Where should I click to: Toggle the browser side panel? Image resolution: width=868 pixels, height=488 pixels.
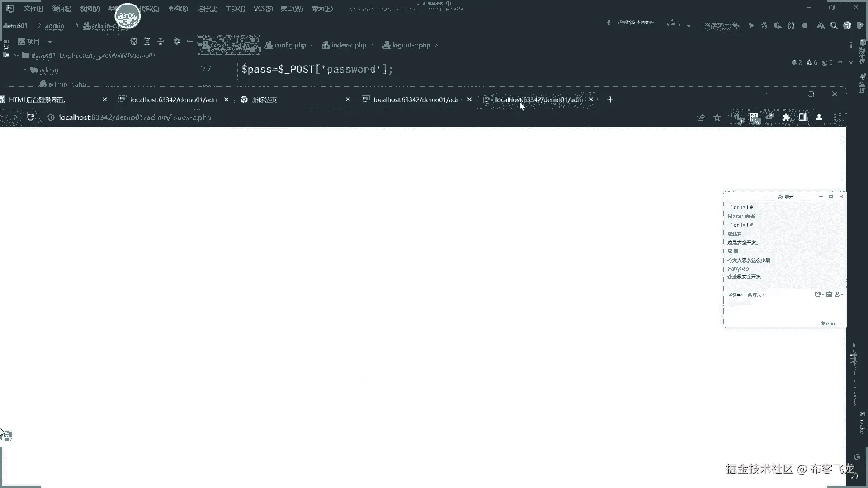point(802,117)
